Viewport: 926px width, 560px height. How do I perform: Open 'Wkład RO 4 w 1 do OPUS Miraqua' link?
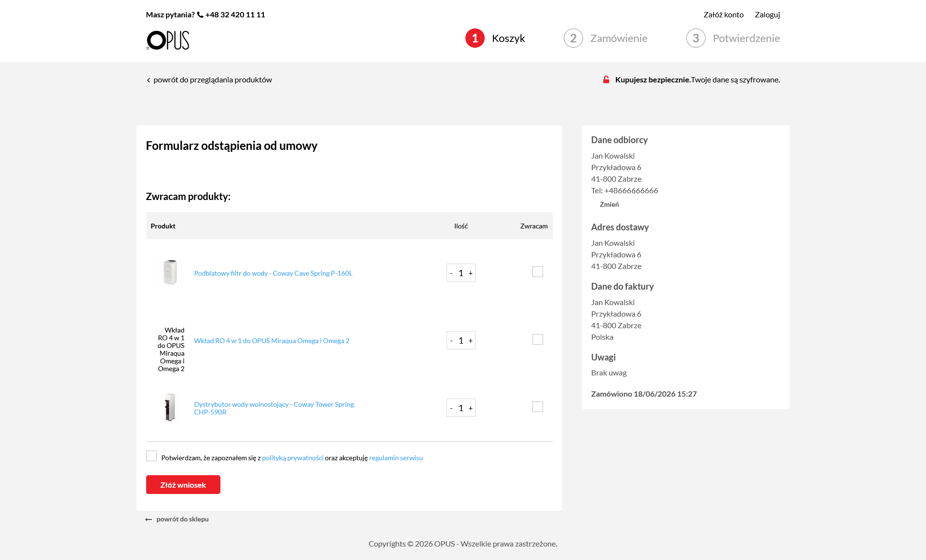(272, 341)
